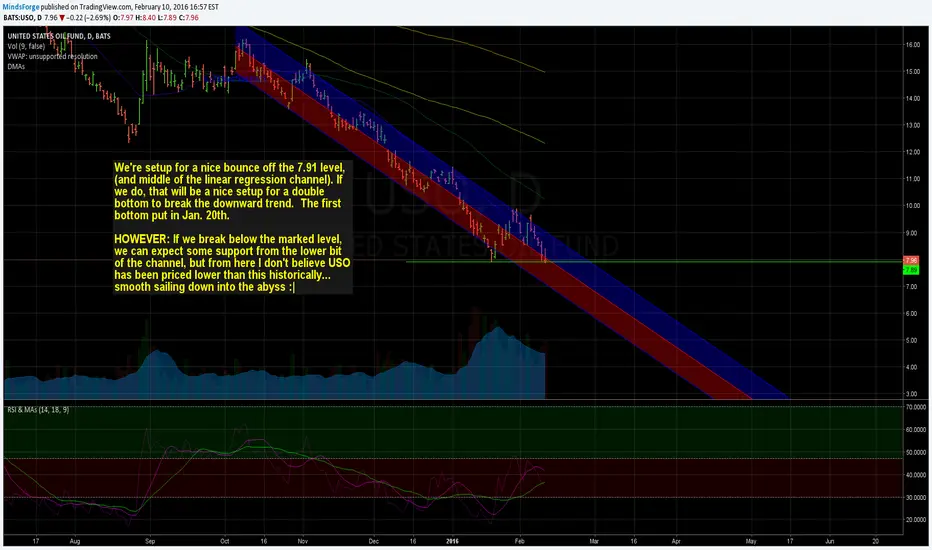
Task: Open the MindsForge author link
Action: click(x=21, y=7)
